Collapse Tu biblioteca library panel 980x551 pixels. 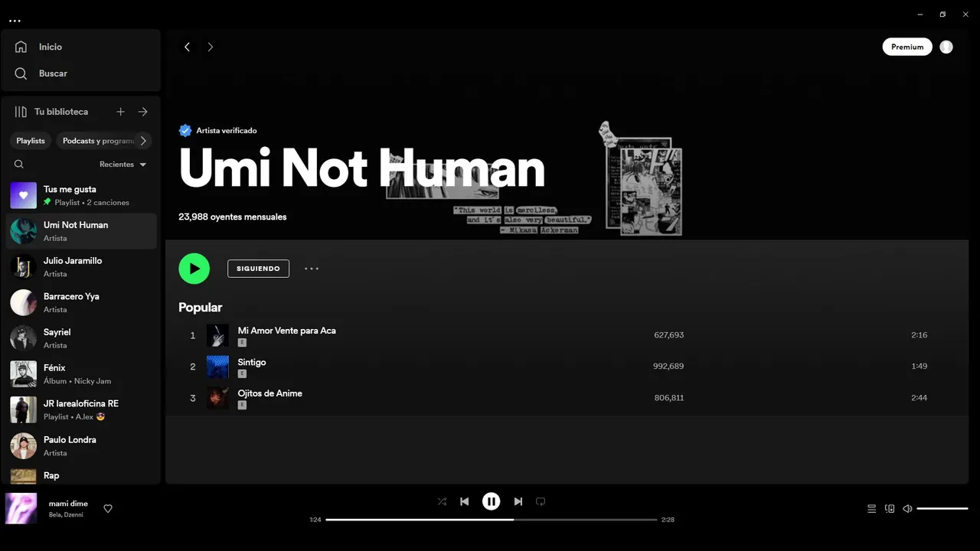(x=51, y=112)
